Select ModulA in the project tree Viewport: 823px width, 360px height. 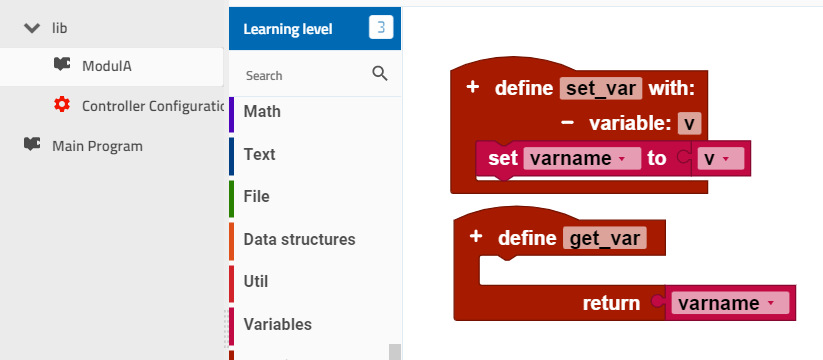[x=111, y=67]
